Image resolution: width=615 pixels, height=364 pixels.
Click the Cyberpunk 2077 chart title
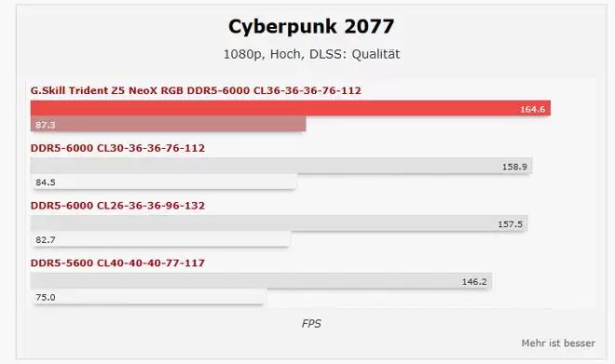(x=311, y=27)
